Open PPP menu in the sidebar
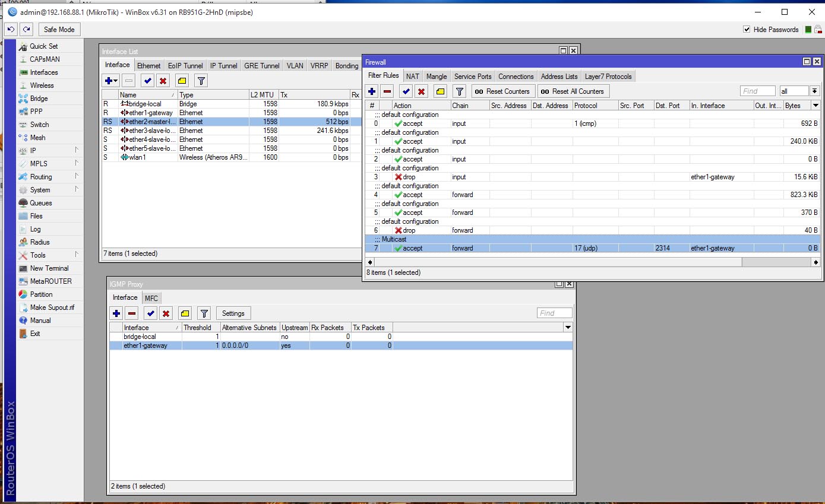 pyautogui.click(x=36, y=112)
